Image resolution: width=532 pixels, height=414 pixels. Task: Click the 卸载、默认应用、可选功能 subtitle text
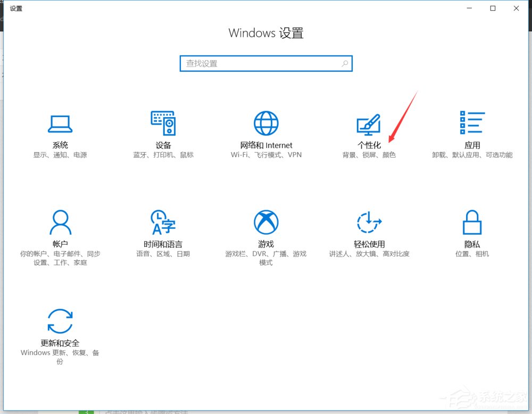[472, 155]
